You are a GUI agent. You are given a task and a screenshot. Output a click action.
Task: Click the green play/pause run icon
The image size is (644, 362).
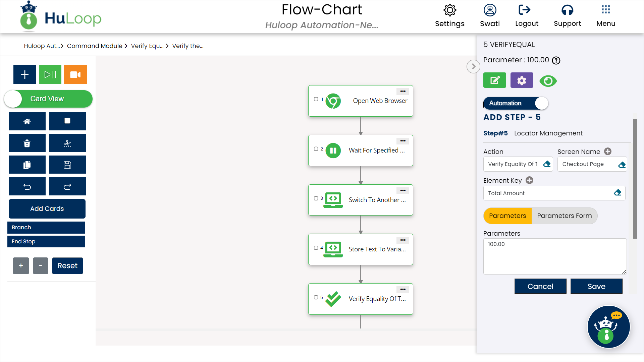50,74
